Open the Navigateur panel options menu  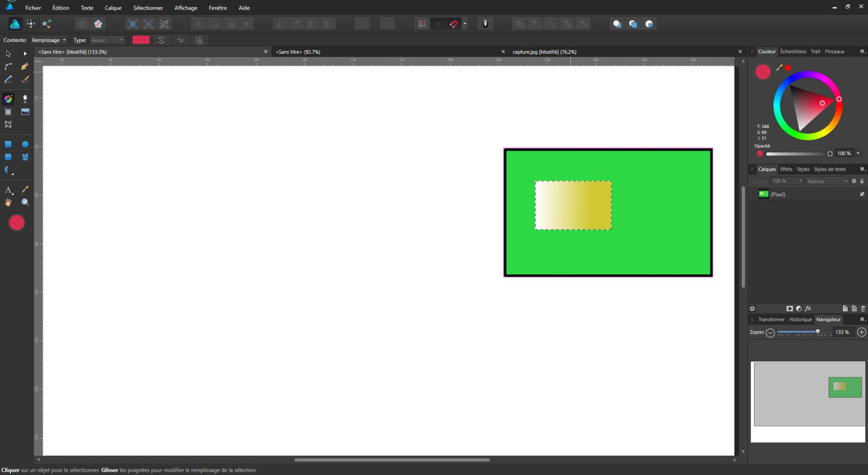point(863,319)
